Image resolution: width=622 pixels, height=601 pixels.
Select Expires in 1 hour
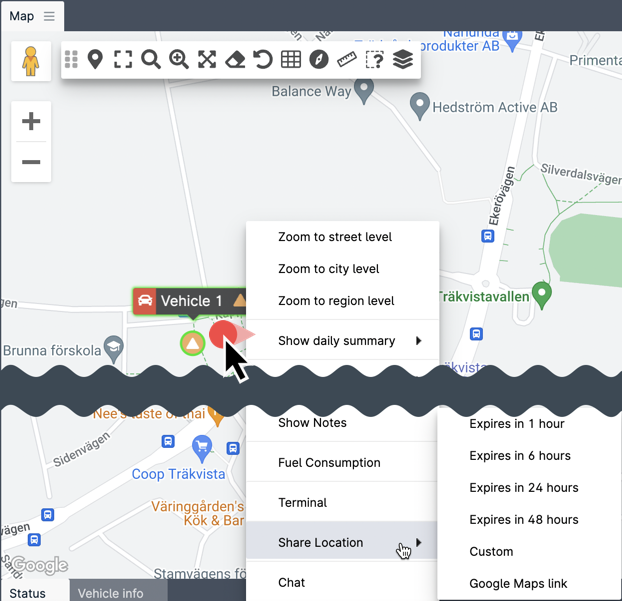click(529, 424)
